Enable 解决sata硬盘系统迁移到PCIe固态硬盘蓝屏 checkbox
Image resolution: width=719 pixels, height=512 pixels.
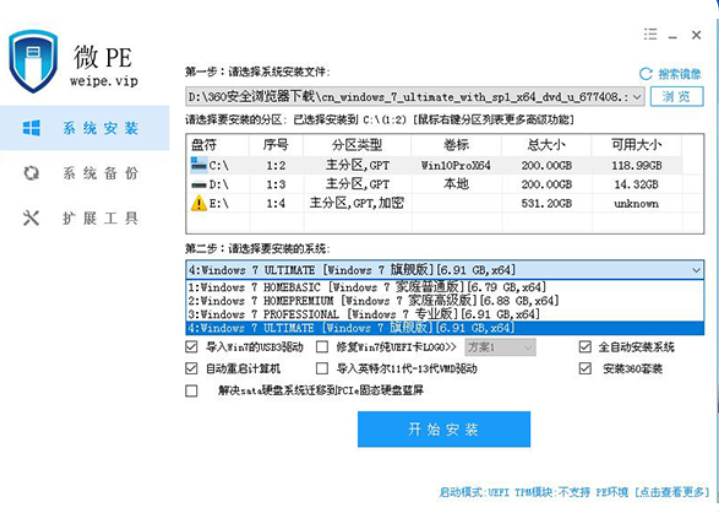coord(192,391)
